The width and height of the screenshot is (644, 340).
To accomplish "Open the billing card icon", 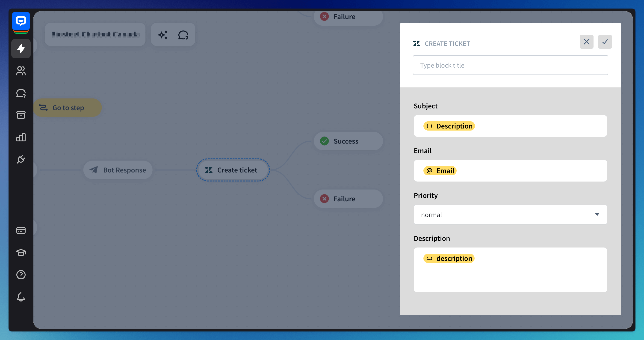I will point(21,230).
